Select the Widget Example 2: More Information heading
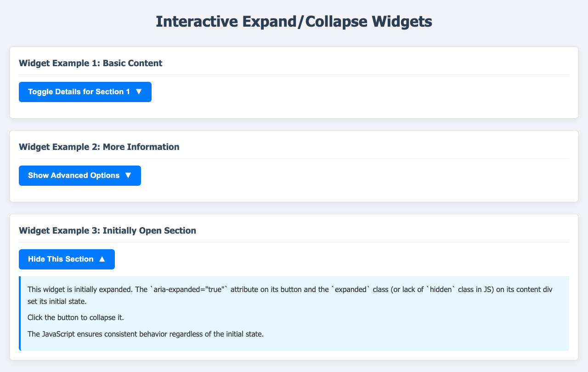 coord(99,147)
